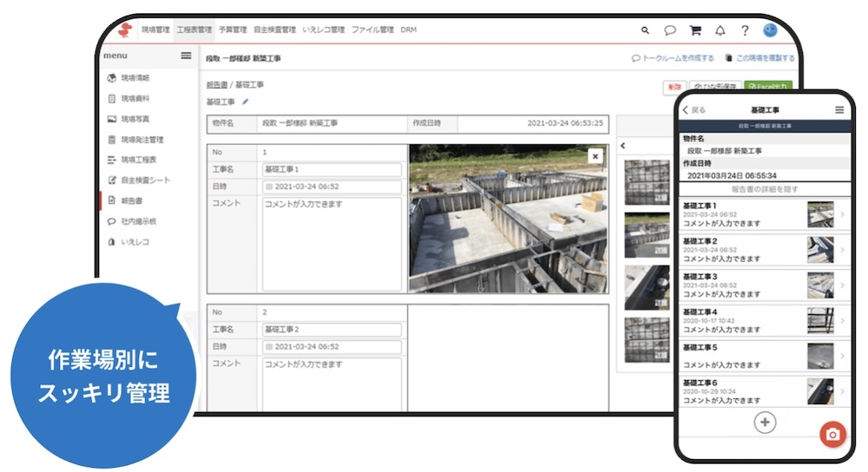Image resolution: width=868 pixels, height=472 pixels.
Task: Open いえレコ管理 top menu
Action: (x=324, y=29)
